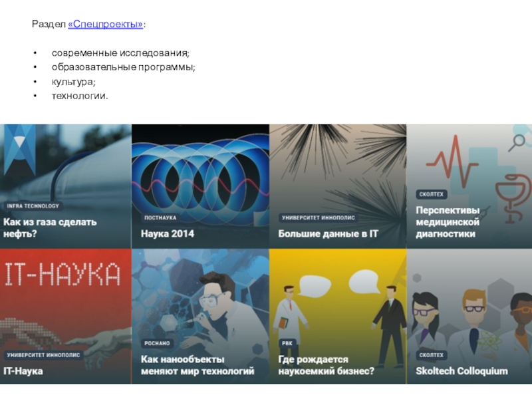
Task: Open the 'Большие данные в IT' card
Action: 338,186
